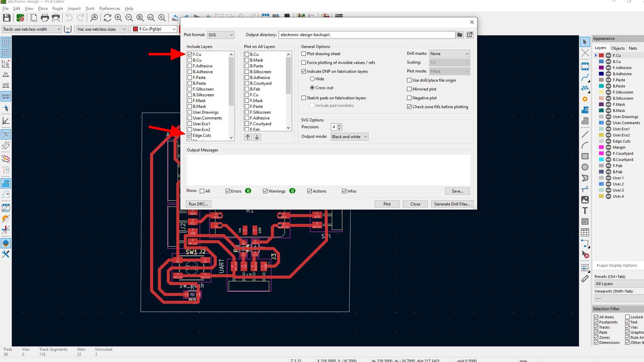The image size is (644, 362).
Task: Open Track netclass width dropdown
Action: (32, 29)
